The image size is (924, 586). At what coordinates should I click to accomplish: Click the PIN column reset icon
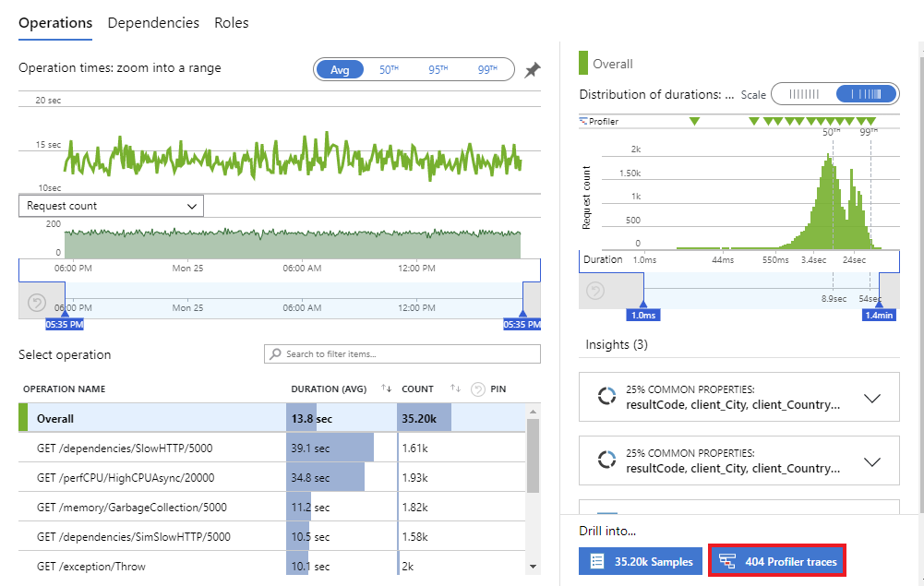478,389
